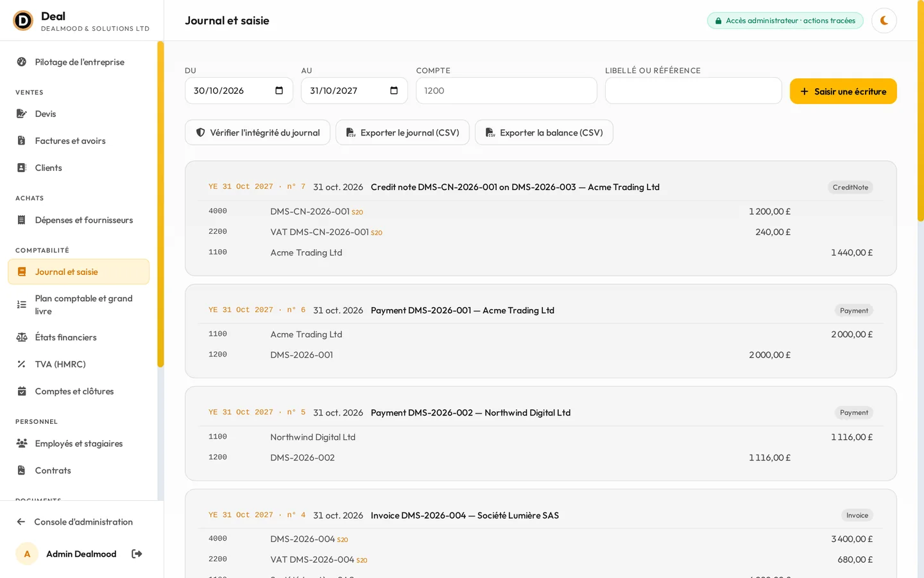Click the TVA (HMRC) percent icon
The height and width of the screenshot is (578, 924).
coord(22,364)
